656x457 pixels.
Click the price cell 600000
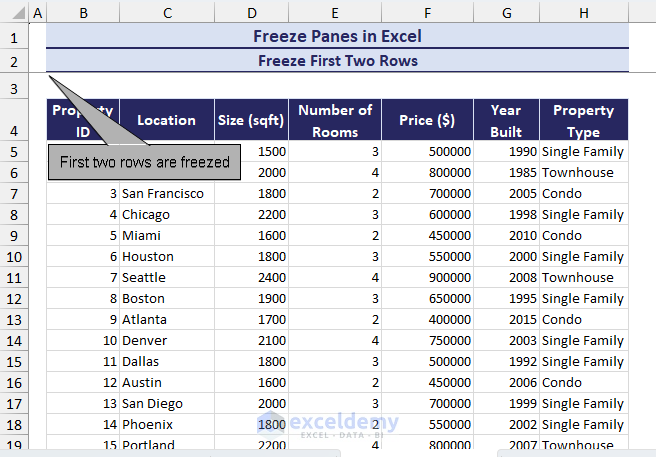click(x=428, y=215)
